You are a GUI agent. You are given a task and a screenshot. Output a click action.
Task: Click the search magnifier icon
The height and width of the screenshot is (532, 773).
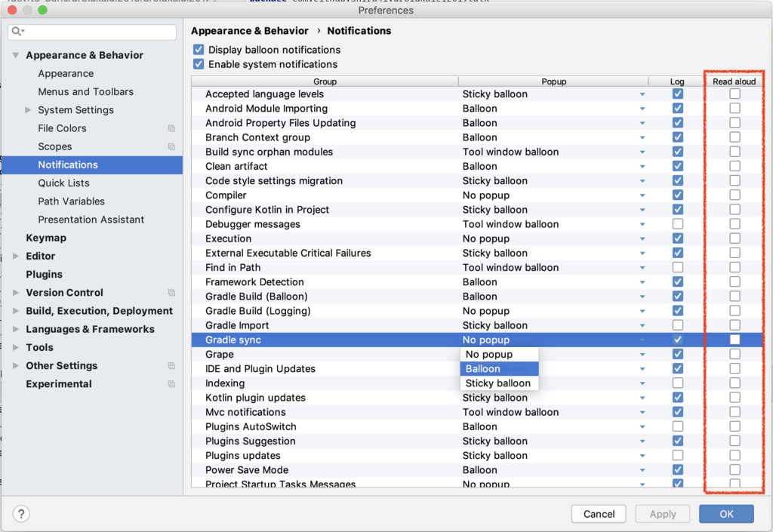point(17,32)
